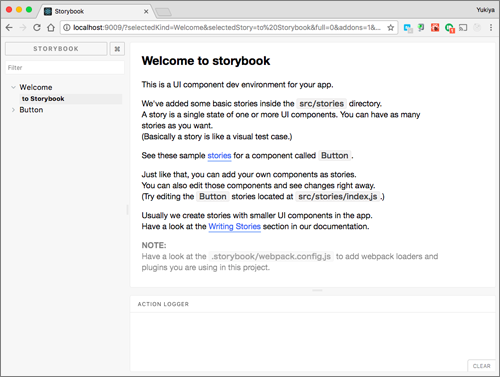
Task: Open Storybook keyboard shortcuts command icon
Action: coord(117,49)
